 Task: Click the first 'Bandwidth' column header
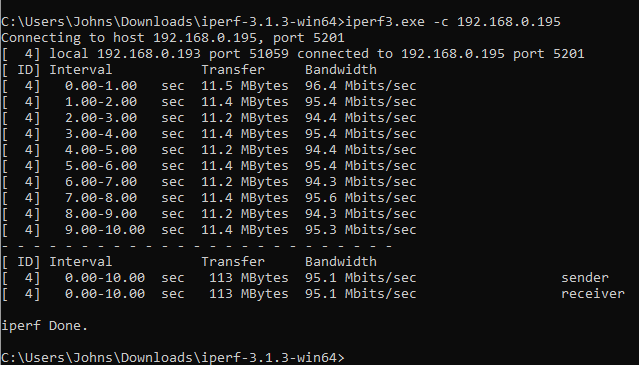[x=341, y=70]
